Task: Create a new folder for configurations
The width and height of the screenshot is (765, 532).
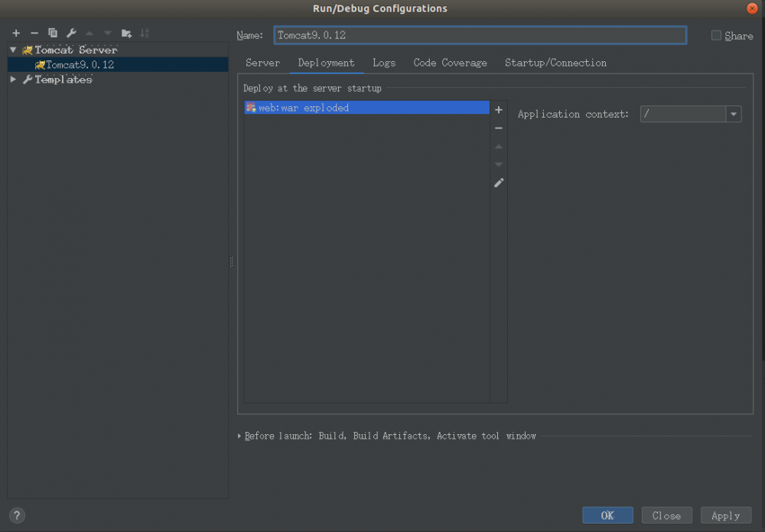Action: [126, 33]
